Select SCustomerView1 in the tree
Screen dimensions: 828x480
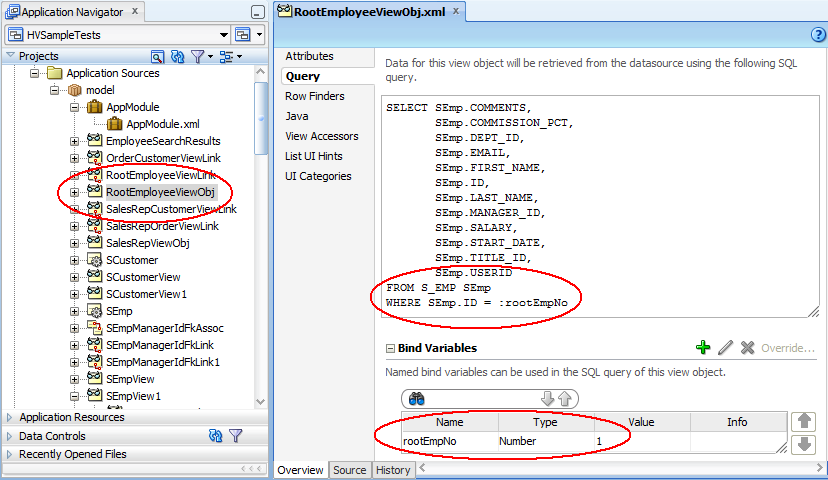click(x=146, y=294)
